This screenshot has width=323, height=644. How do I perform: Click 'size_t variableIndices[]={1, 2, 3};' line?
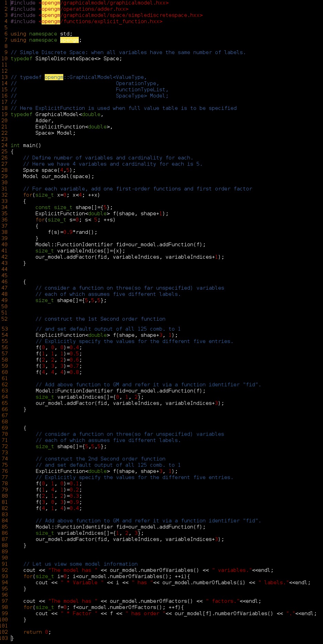(89, 533)
